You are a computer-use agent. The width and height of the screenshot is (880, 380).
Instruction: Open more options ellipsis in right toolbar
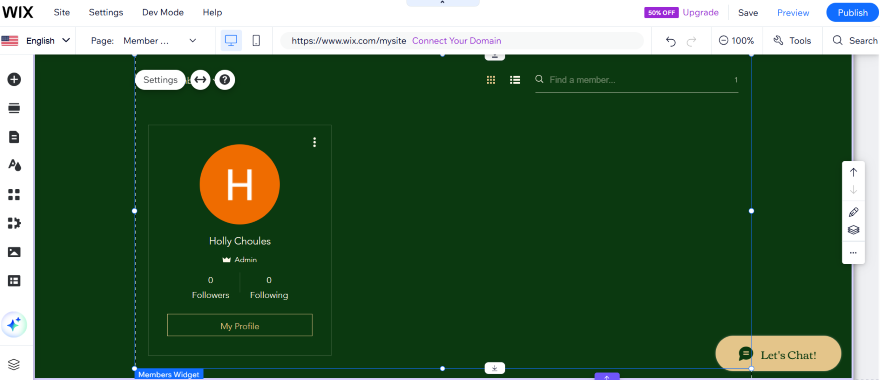[853, 253]
